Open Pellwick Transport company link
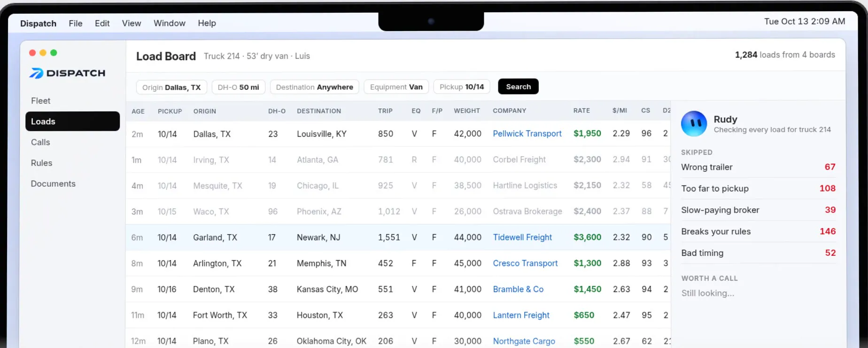Screen dimensions: 868x348 point(527,134)
